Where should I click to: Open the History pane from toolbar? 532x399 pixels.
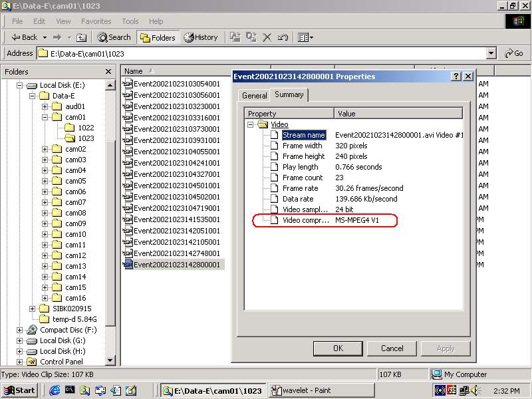(201, 37)
